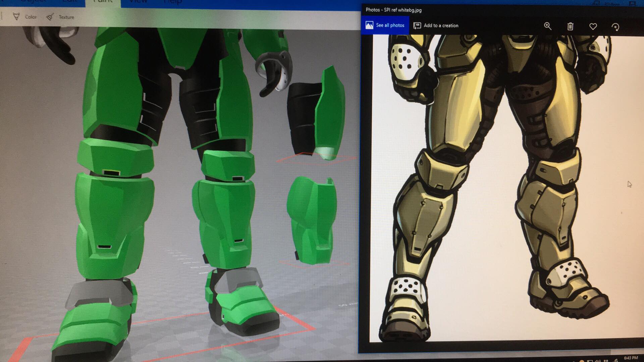Image resolution: width=644 pixels, height=362 pixels.
Task: Click the zoom magnifier icon in Photos
Action: click(x=547, y=26)
